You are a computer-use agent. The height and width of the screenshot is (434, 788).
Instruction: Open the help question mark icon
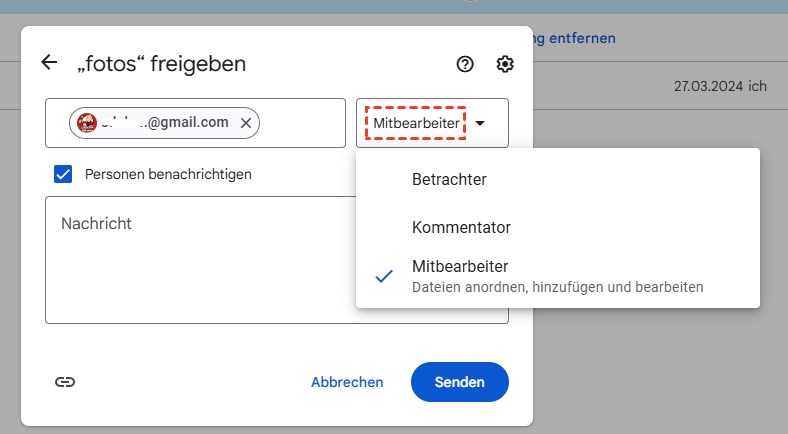point(464,64)
